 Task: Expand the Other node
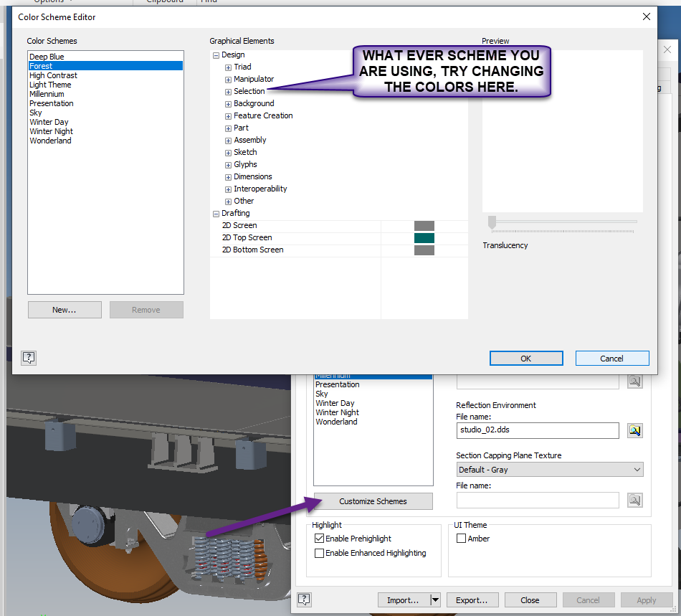[228, 201]
